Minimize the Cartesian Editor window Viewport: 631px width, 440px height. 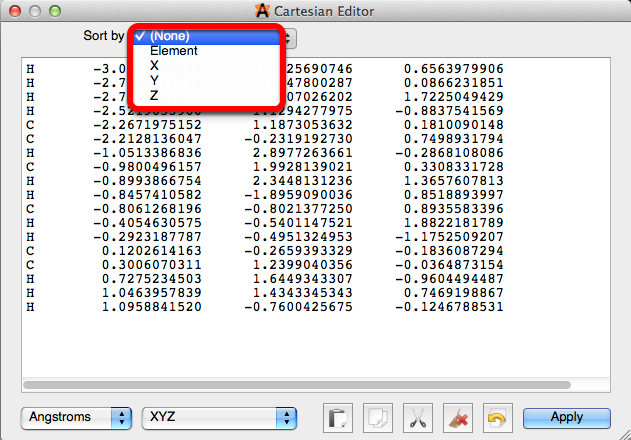coord(32,11)
